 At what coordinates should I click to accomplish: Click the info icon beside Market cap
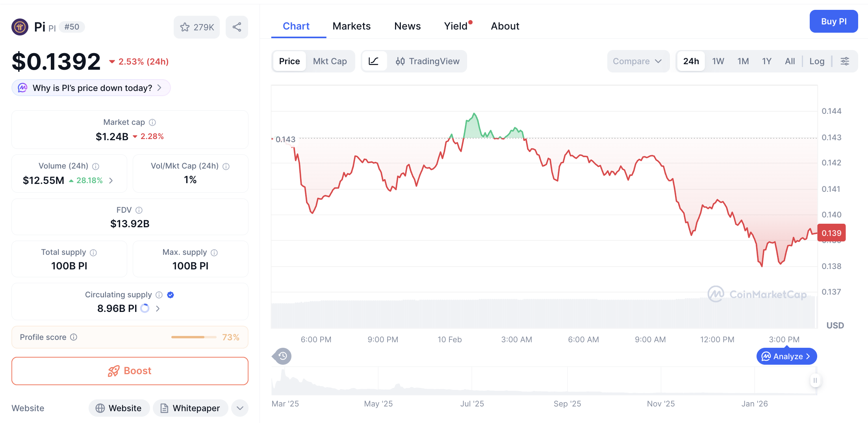[x=153, y=122]
